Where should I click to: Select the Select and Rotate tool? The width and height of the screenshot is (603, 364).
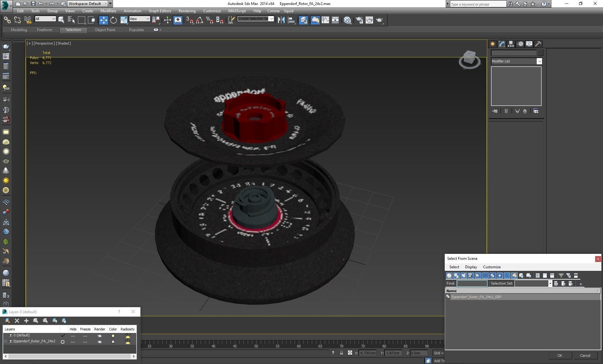[113, 20]
